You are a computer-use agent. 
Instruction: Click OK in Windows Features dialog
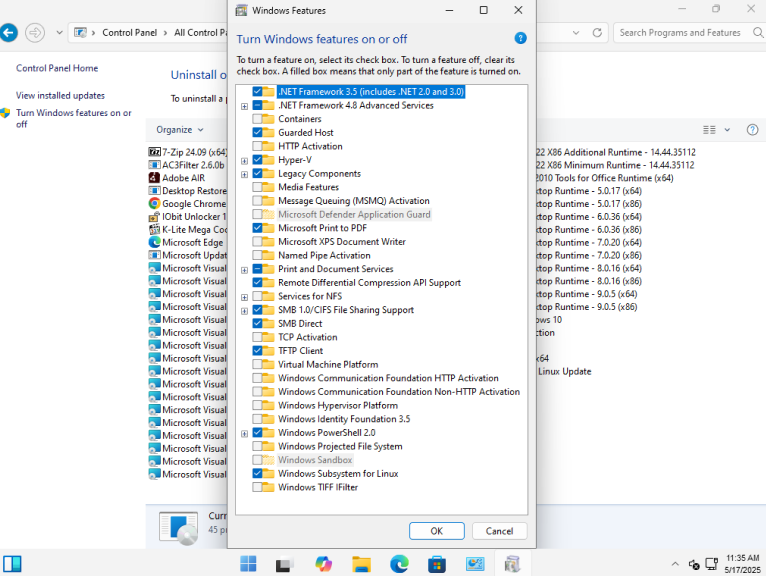pyautogui.click(x=437, y=531)
